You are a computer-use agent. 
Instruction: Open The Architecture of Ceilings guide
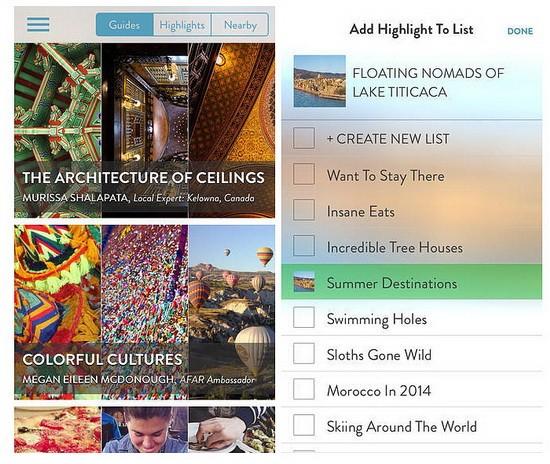[145, 130]
